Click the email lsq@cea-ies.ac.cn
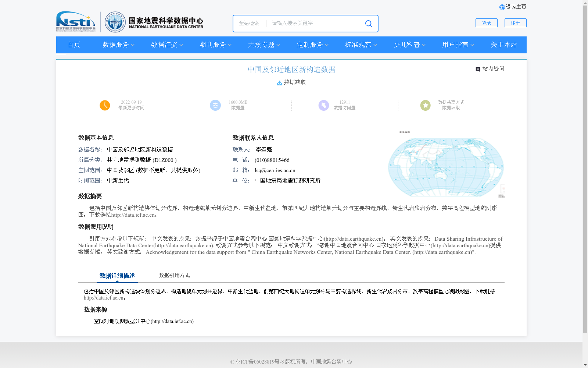588x368 pixels. pyautogui.click(x=275, y=170)
